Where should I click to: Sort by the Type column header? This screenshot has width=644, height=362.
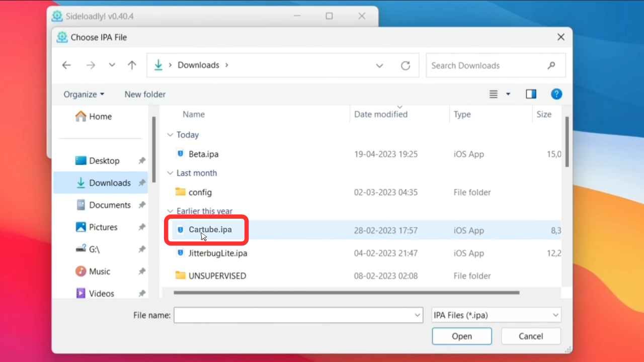(x=462, y=114)
